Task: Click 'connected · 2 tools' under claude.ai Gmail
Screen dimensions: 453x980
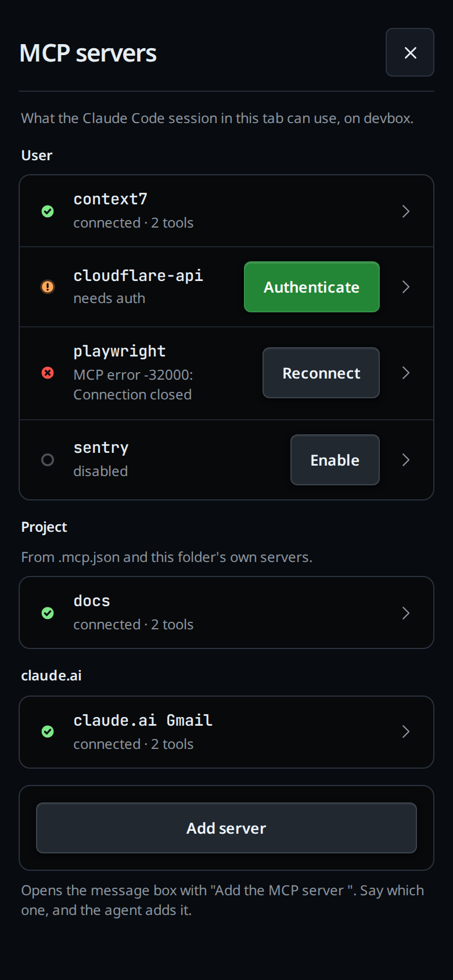Action: [134, 744]
